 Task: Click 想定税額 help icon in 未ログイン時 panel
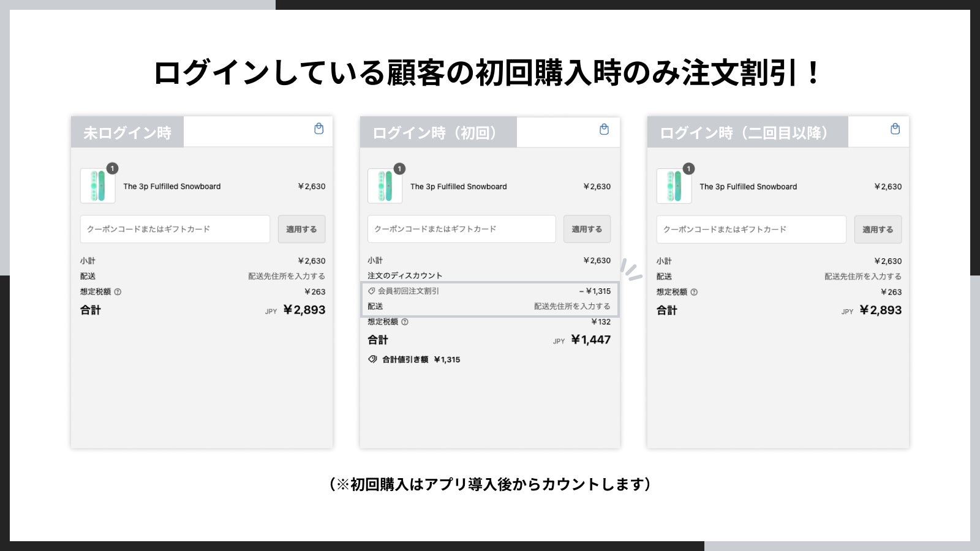(x=118, y=292)
